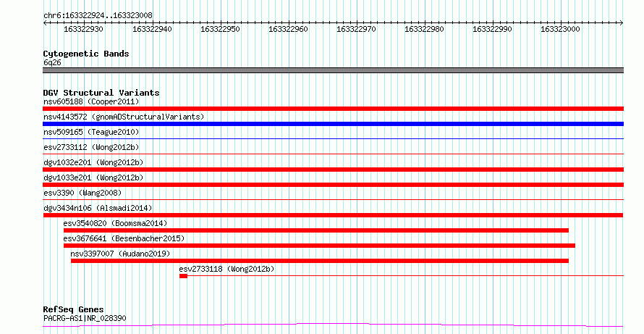Click the blue bar for nsv4143572
This screenshot has height=334, width=644.
[x=333, y=124]
